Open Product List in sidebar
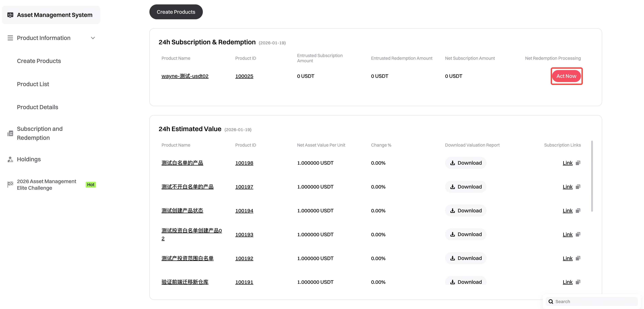 (33, 84)
